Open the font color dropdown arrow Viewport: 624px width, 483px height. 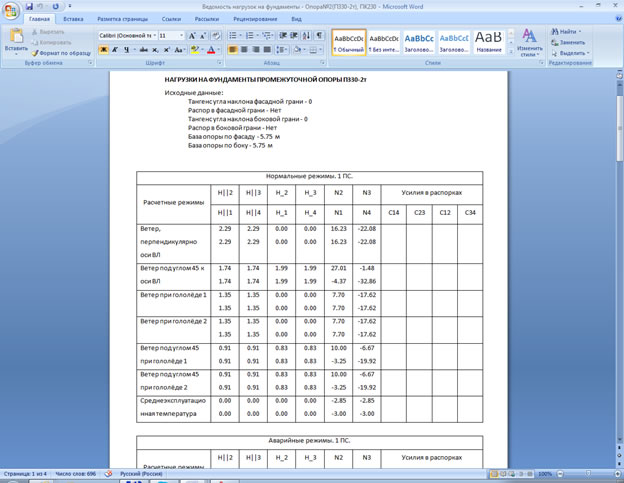point(219,50)
